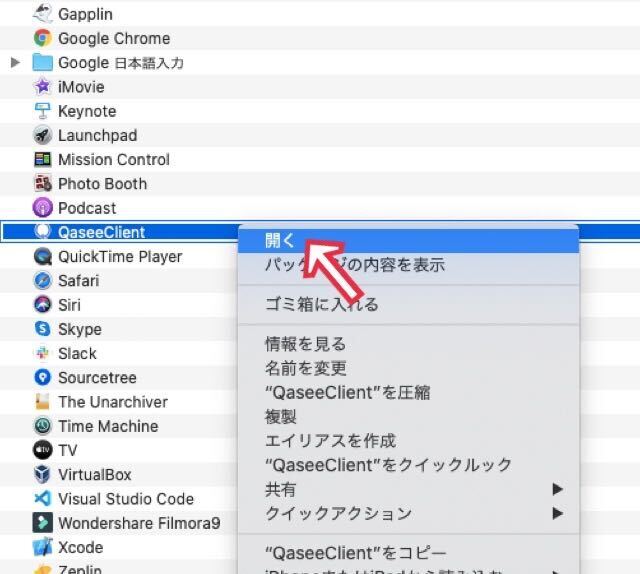Viewport: 640px width, 574px height.
Task: Select 複製 from the context menu
Action: coord(409,416)
